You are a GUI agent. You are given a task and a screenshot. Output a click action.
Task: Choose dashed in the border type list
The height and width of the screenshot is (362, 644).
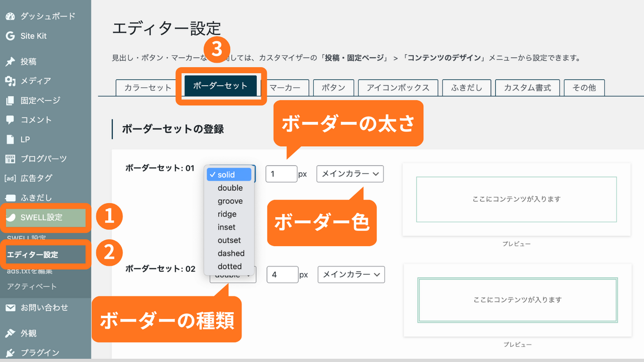[229, 253]
